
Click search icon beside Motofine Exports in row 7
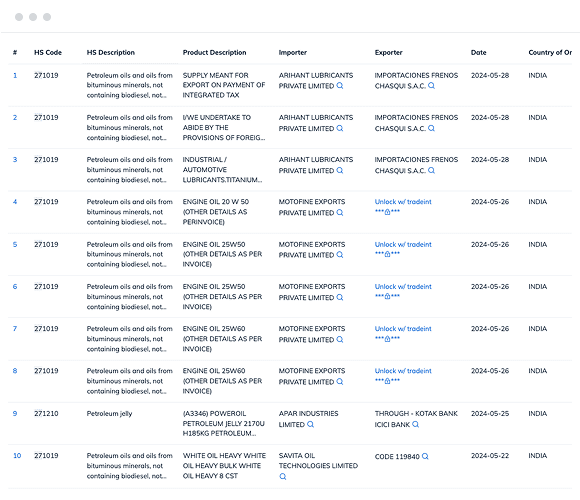click(x=340, y=339)
